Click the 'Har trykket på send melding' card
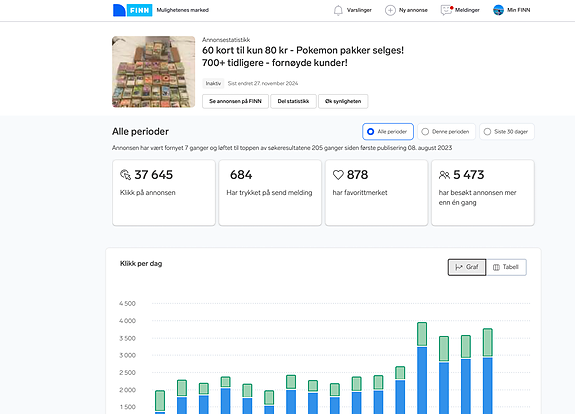 coord(270,193)
